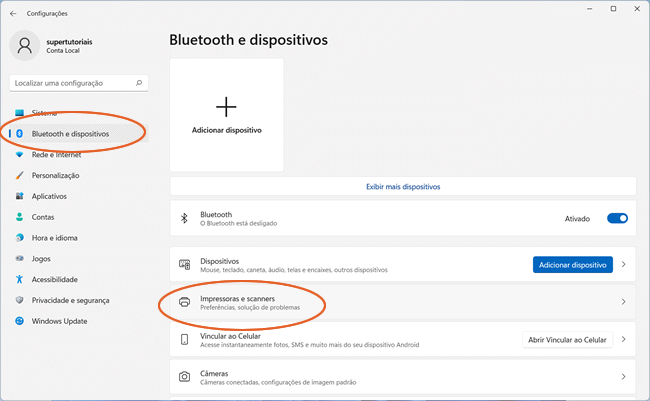Screen dimensions: 650x401
Task: Click the search magnifier icon
Action: pos(139,83)
